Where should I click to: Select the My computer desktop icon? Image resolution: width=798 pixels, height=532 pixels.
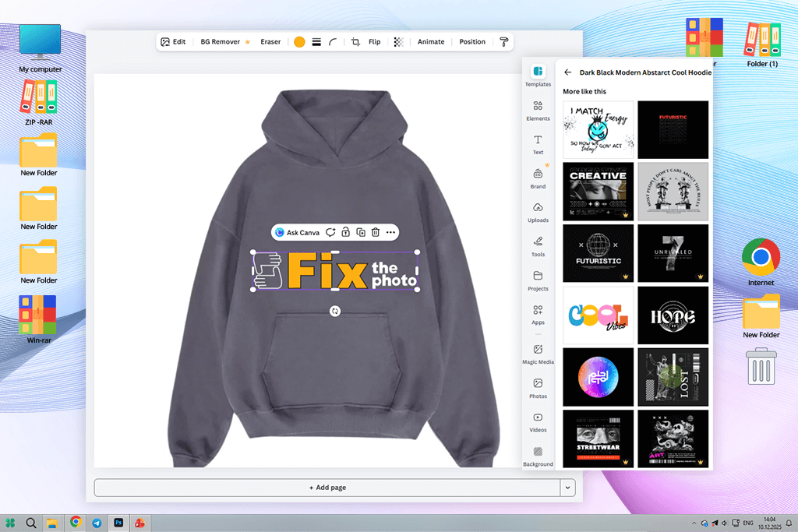[x=41, y=49]
